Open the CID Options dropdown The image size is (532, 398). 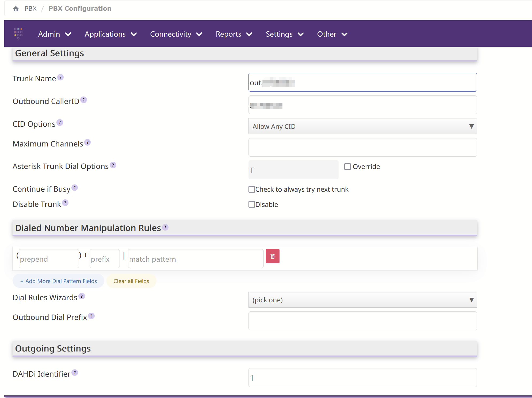362,126
